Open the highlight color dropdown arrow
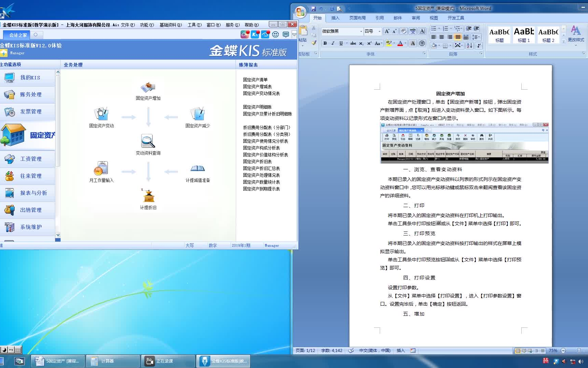Image resolution: width=588 pixels, height=368 pixels. 394,43
